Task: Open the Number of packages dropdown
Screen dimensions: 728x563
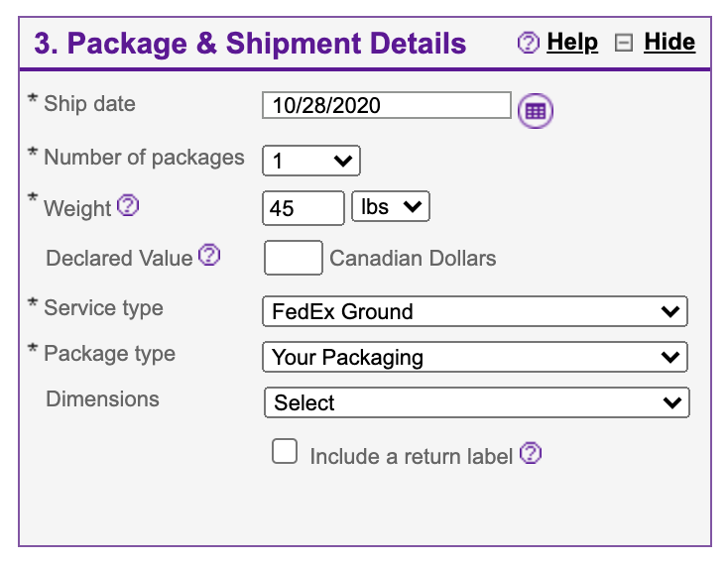Action: pos(310,161)
